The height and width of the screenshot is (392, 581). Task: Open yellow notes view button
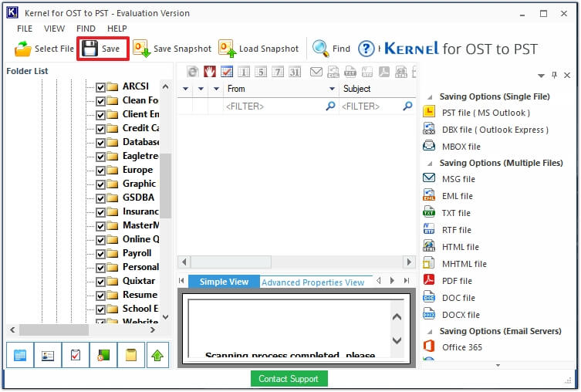click(131, 355)
